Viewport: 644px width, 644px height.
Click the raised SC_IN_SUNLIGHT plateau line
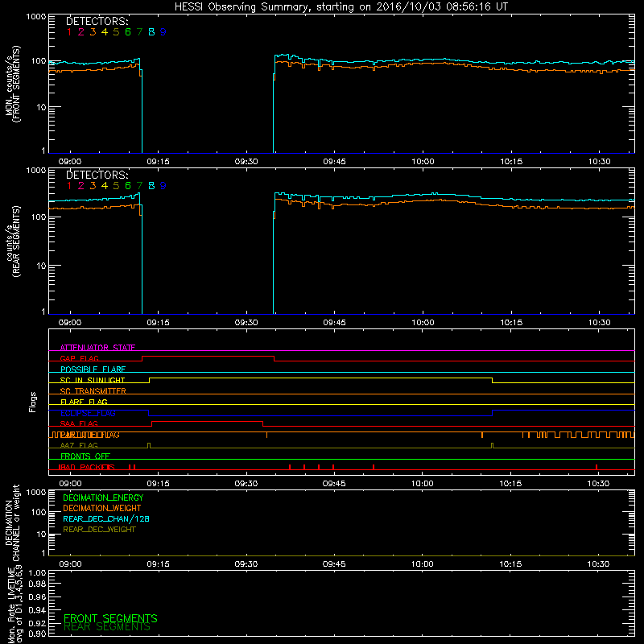pyautogui.click(x=320, y=378)
